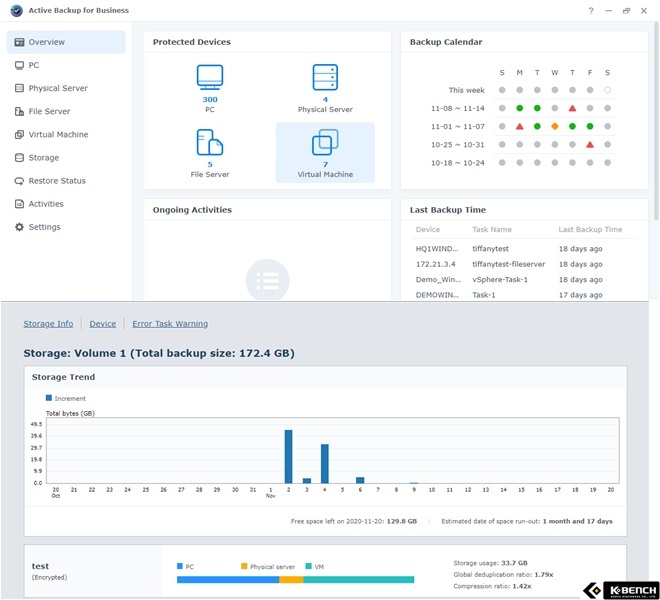Image resolution: width=660 pixels, height=600 pixels.
Task: Click the Settings gear icon
Action: 19,227
